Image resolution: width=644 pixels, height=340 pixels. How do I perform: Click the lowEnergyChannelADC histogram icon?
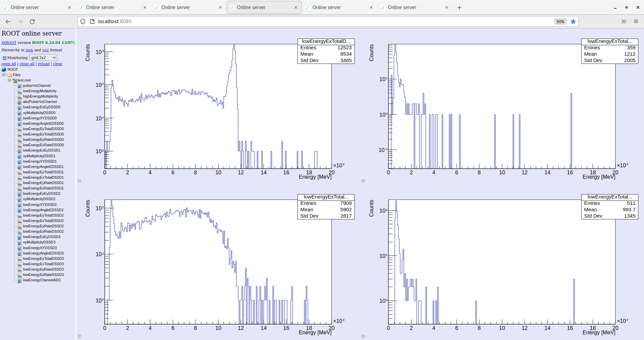pyautogui.click(x=20, y=280)
